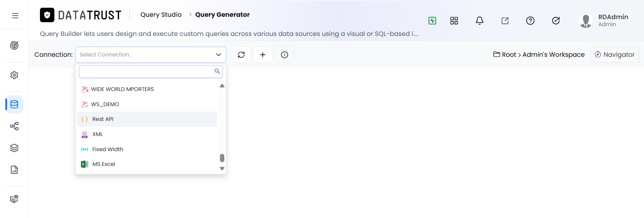Click Root in workspace path
This screenshot has width=644, height=218.
pos(509,55)
